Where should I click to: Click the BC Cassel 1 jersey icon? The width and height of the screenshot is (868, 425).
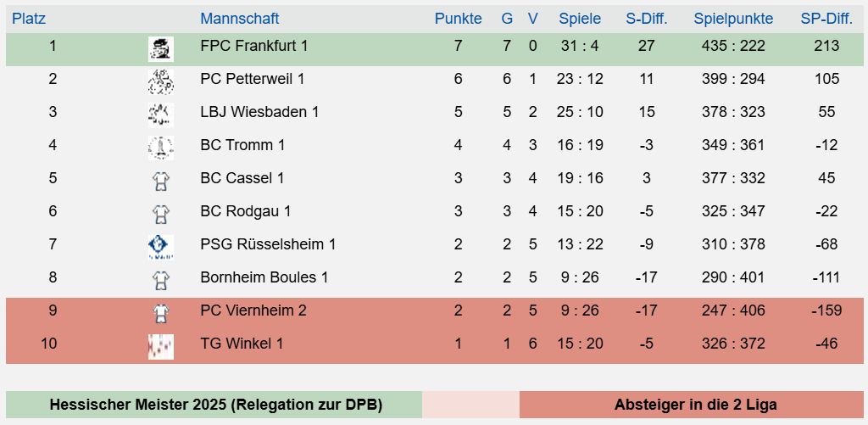(x=161, y=182)
